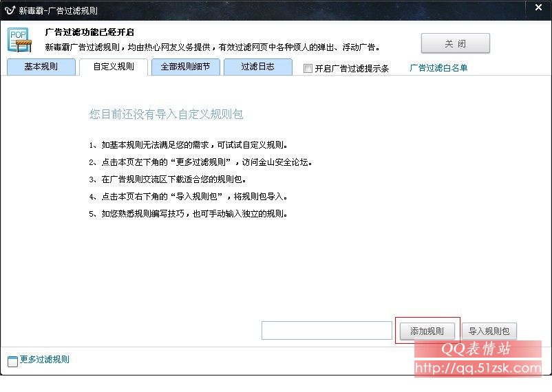This screenshot has width=552, height=392.
Task: Open the 全部规则细节 tab
Action: coord(186,67)
